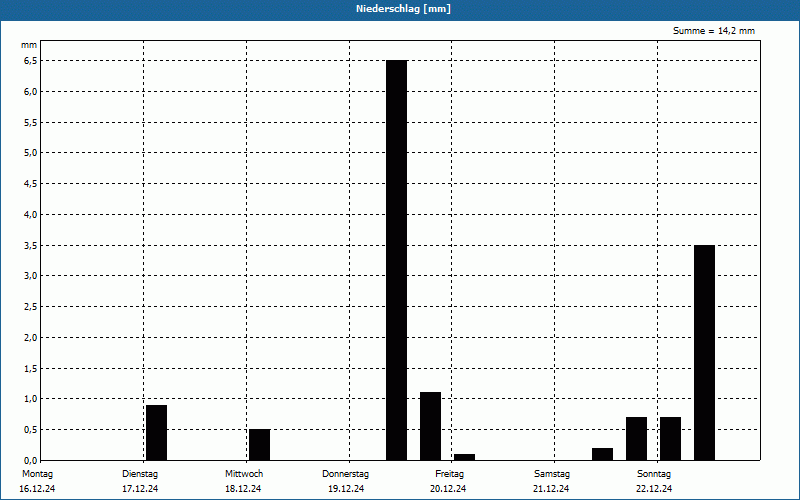Select the date 18.12.24
Image resolution: width=800 pixels, height=500 pixels.
click(243, 489)
